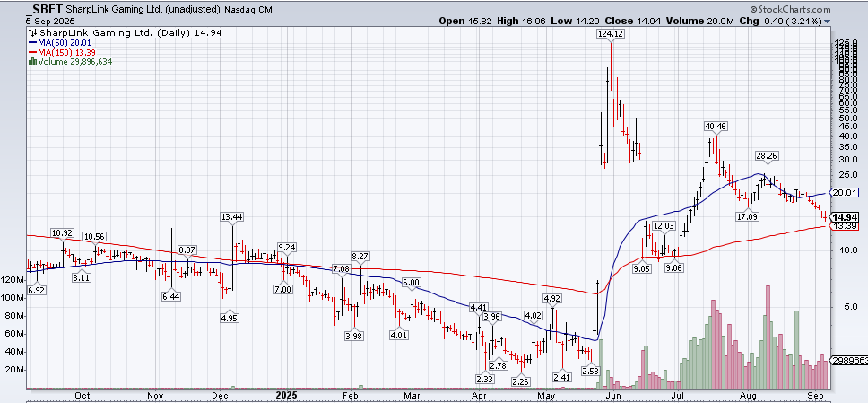
Task: Click the 2.26 low price label
Action: tap(519, 381)
